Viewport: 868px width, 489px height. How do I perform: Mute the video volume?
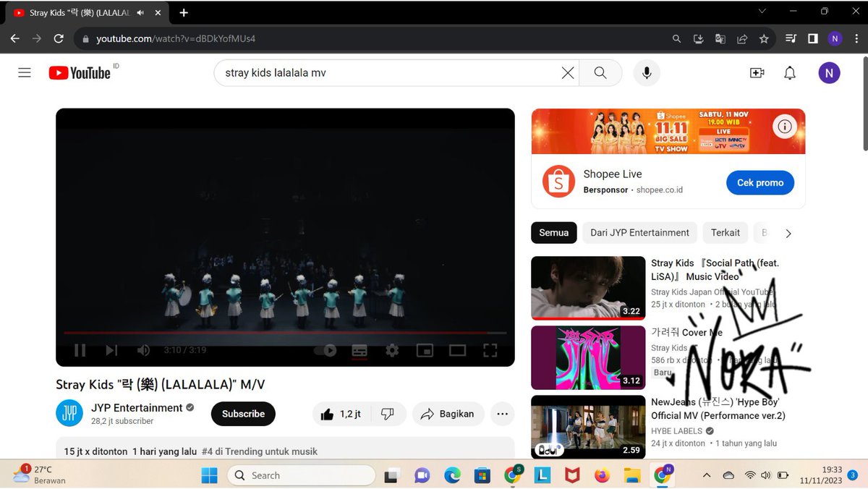tap(143, 349)
